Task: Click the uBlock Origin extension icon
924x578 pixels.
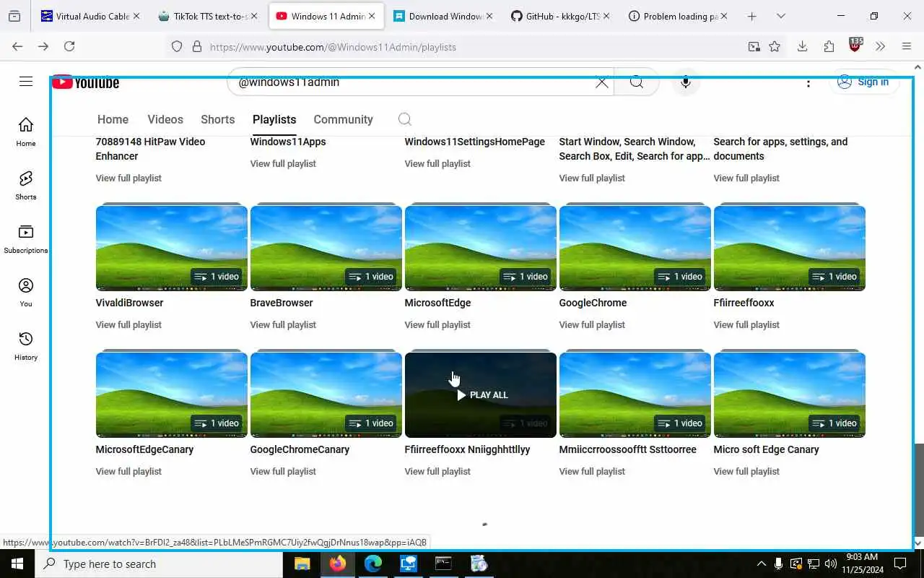Action: [855, 45]
